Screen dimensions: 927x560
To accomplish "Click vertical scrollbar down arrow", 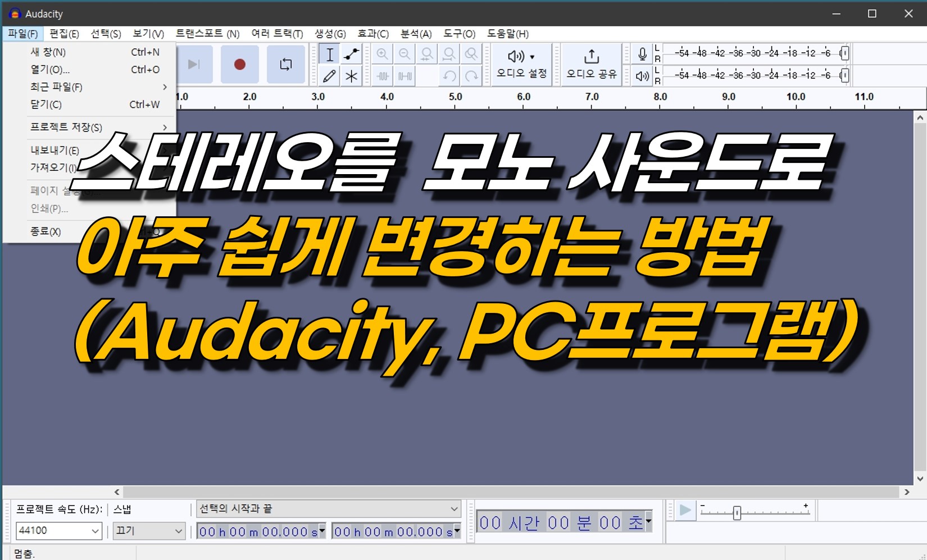I will [x=920, y=479].
